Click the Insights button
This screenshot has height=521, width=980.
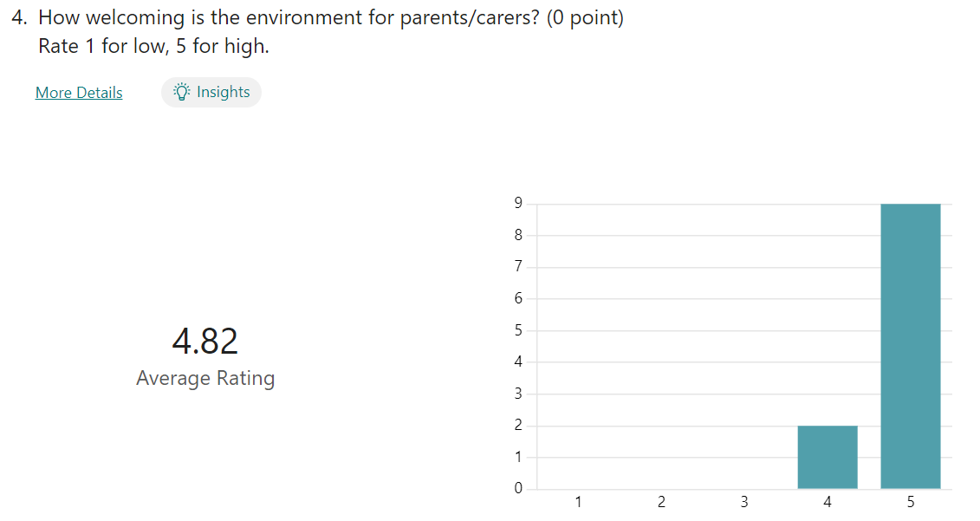coord(211,92)
